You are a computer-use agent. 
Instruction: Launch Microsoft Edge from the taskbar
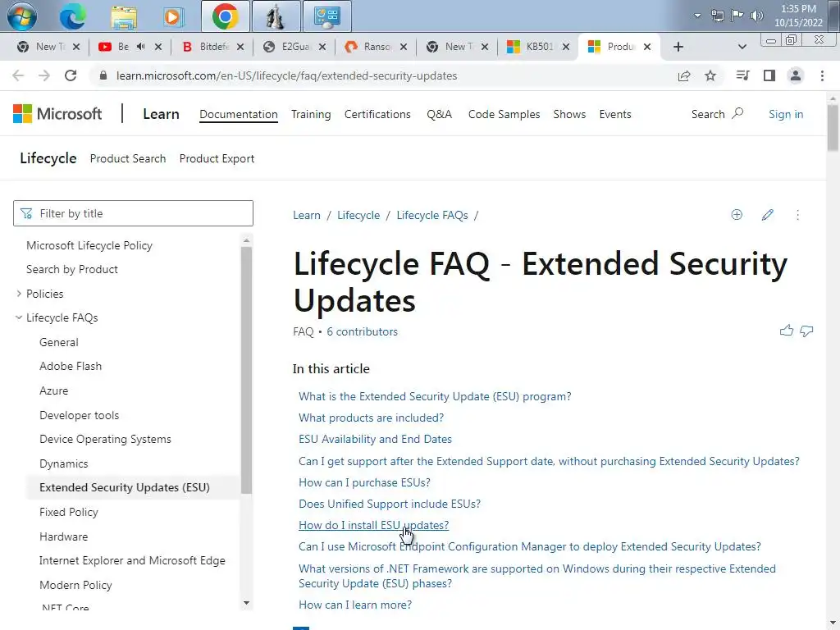72,16
